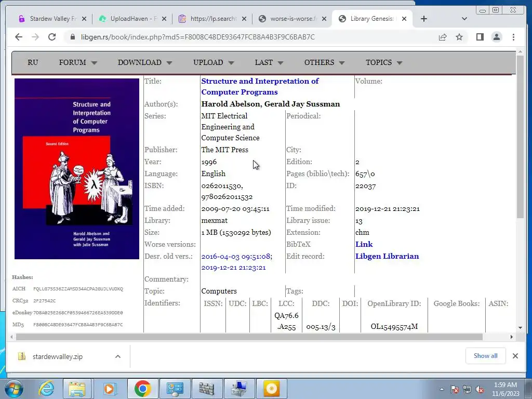Show all downloads
Screen dimensions: 532x399
(486, 356)
